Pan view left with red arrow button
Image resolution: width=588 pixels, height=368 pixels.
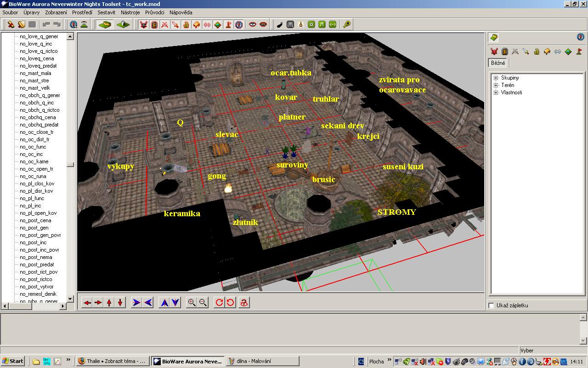[x=87, y=302]
